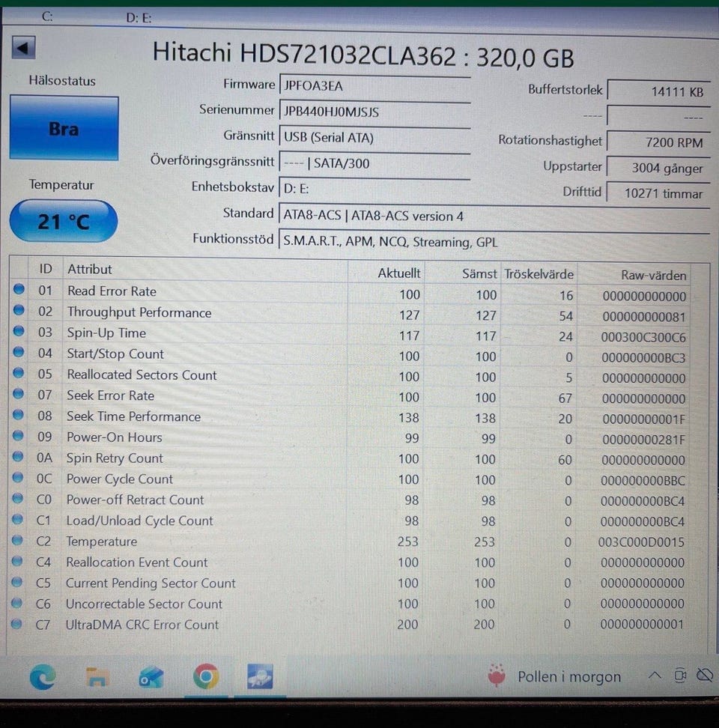Click the blue status dot for Read Error Rate
The width and height of the screenshot is (719, 728).
pos(19,291)
